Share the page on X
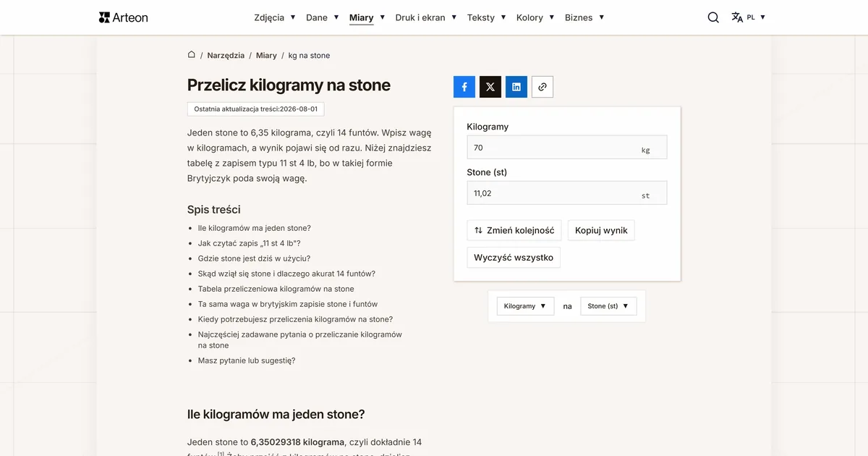 tap(490, 87)
